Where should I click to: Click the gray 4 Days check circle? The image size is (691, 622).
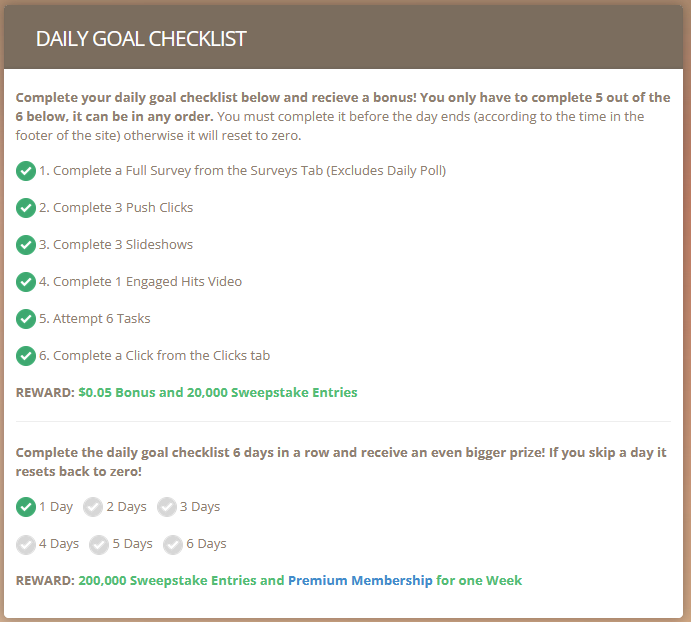click(26, 544)
